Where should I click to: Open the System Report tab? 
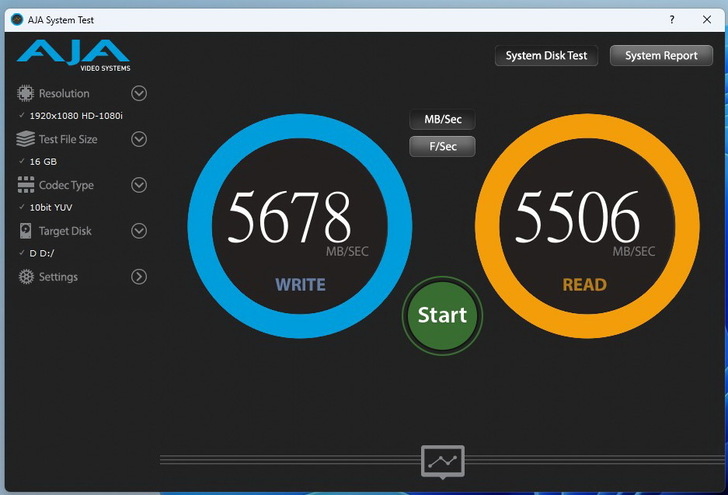(661, 56)
